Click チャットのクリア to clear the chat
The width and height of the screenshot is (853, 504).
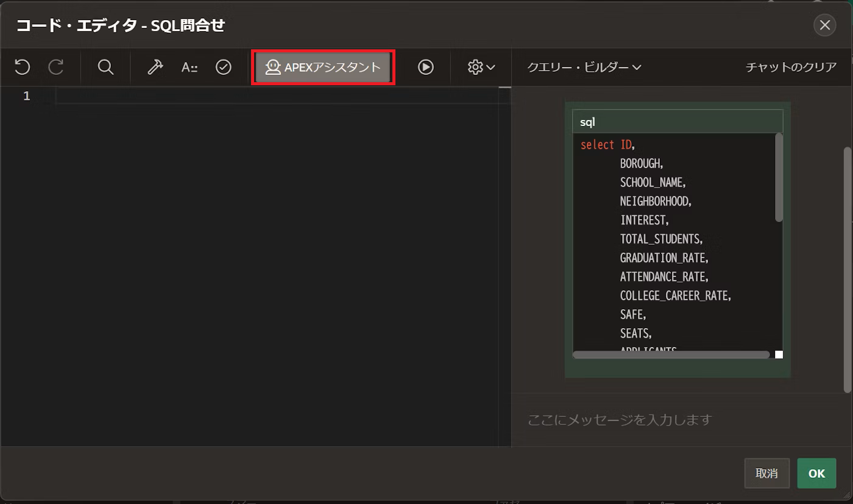pyautogui.click(x=790, y=67)
